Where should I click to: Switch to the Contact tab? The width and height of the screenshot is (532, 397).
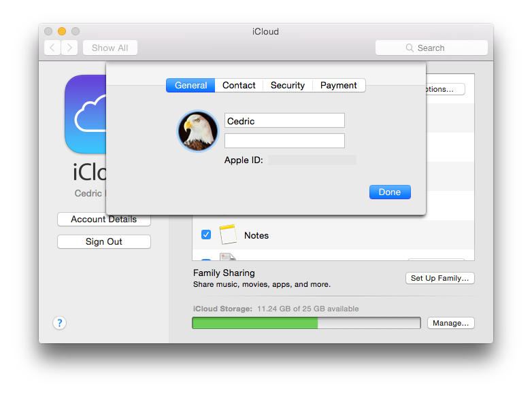pyautogui.click(x=239, y=86)
